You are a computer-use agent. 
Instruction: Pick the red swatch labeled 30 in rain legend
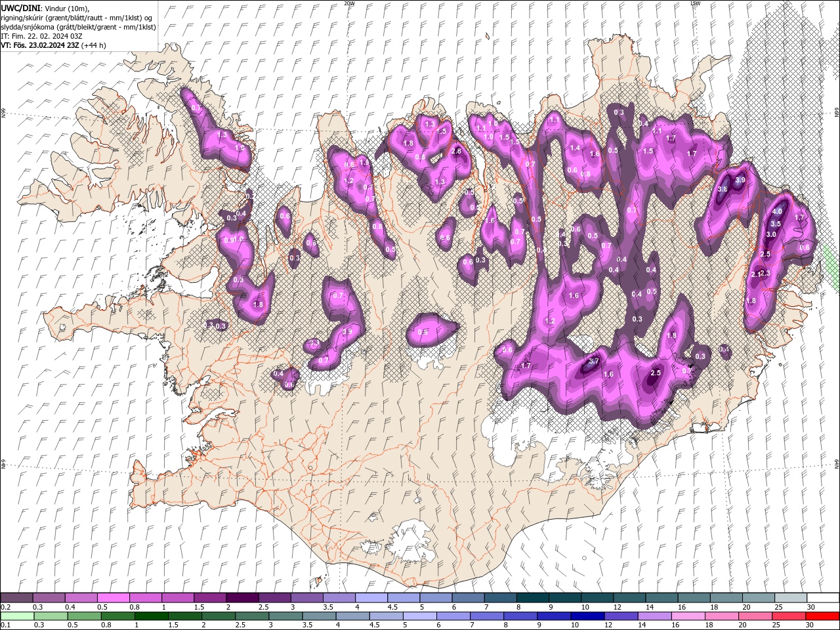click(x=822, y=616)
